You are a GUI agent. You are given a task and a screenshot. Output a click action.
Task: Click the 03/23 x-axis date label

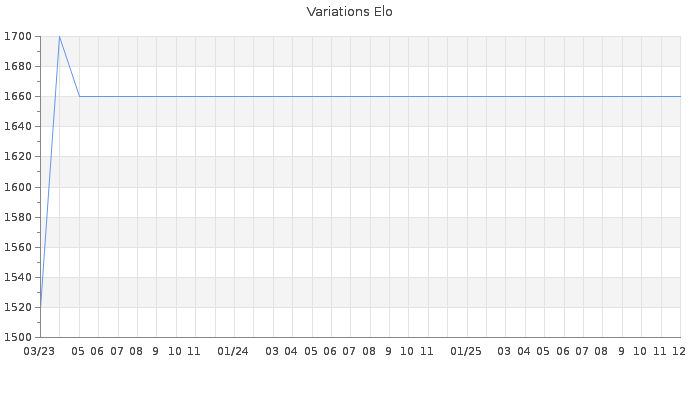(39, 351)
